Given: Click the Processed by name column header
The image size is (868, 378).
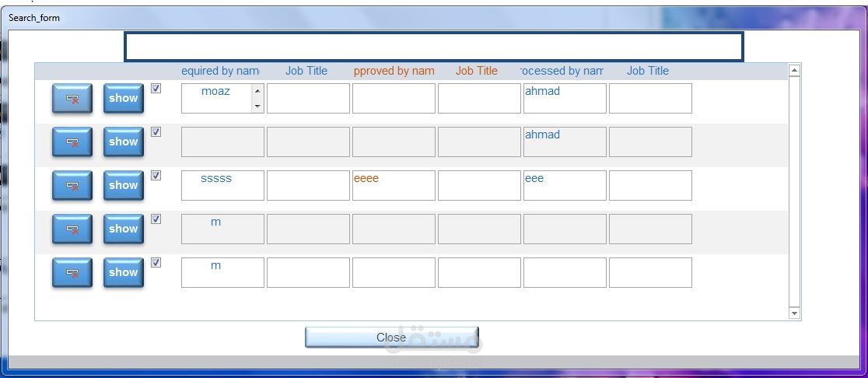Looking at the screenshot, I should (x=562, y=71).
